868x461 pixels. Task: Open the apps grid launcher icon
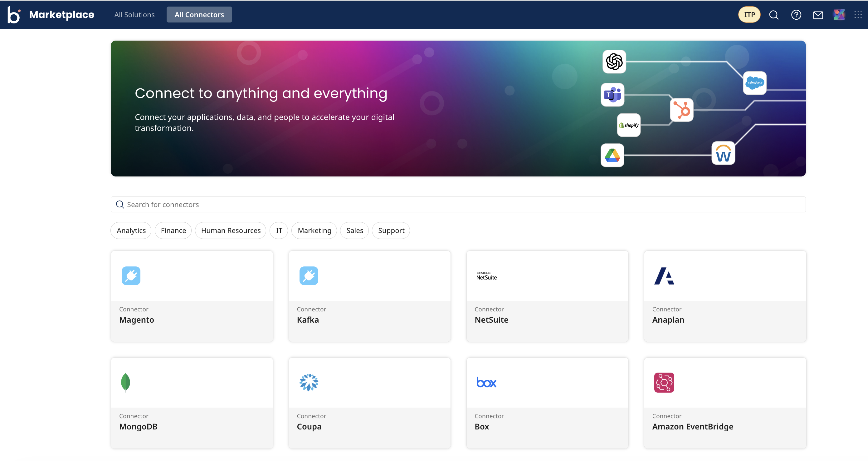858,15
